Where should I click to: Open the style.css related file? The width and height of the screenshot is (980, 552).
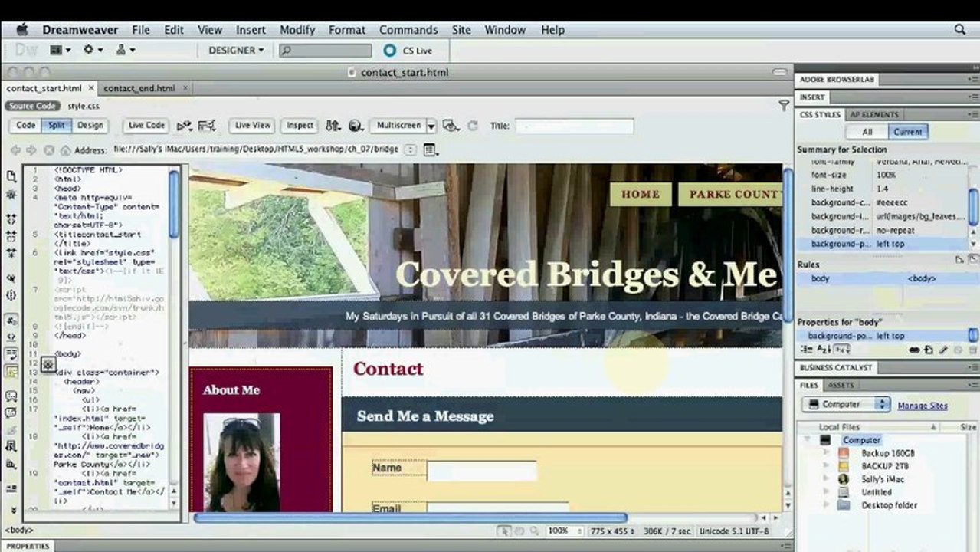84,106
